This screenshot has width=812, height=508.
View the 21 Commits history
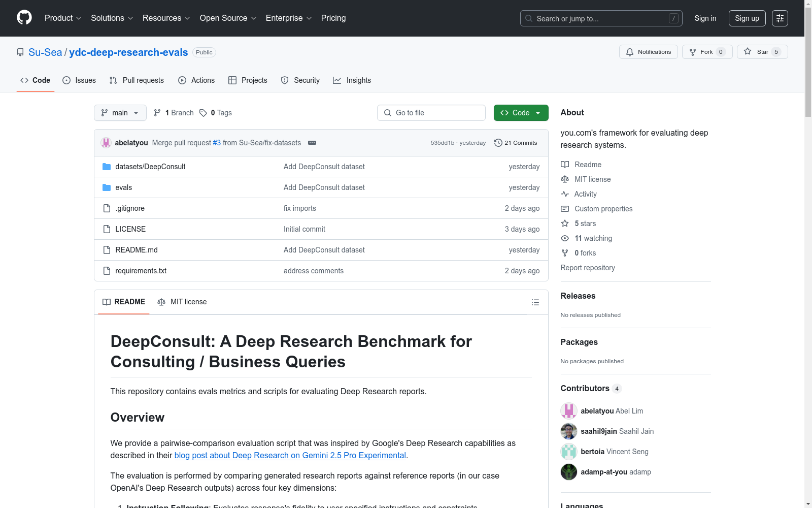[516, 143]
